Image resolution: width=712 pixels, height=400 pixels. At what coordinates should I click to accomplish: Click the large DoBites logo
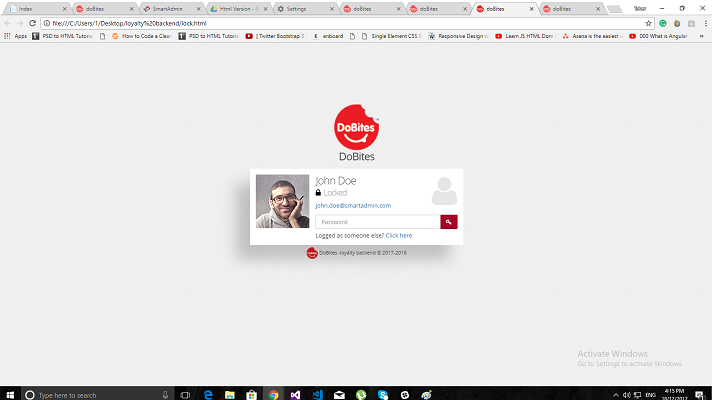pyautogui.click(x=356, y=127)
